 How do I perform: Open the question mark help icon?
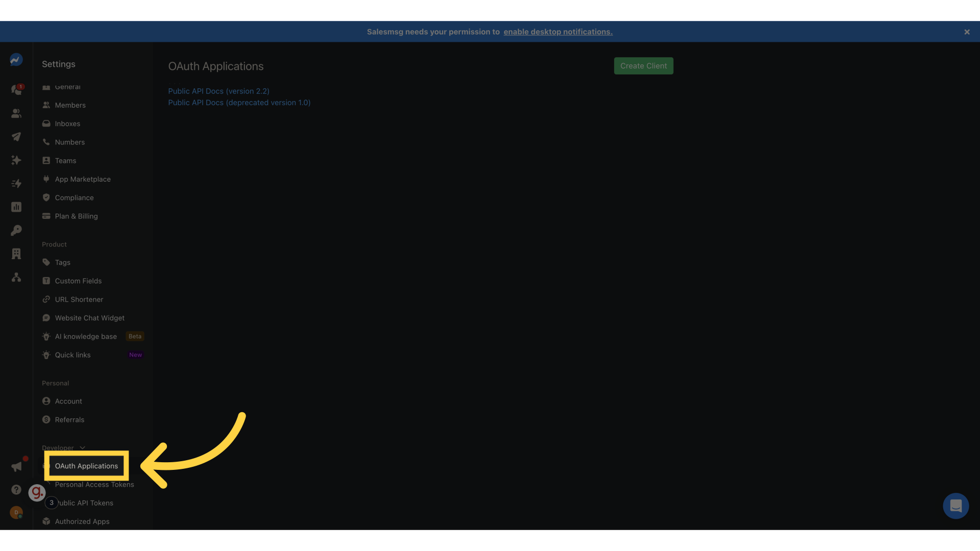click(x=16, y=490)
